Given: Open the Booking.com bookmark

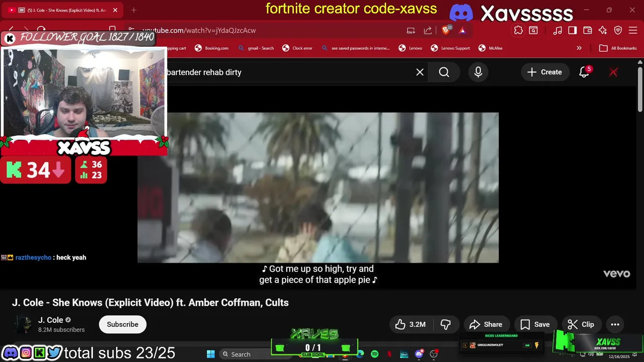Looking at the screenshot, I should (x=212, y=48).
